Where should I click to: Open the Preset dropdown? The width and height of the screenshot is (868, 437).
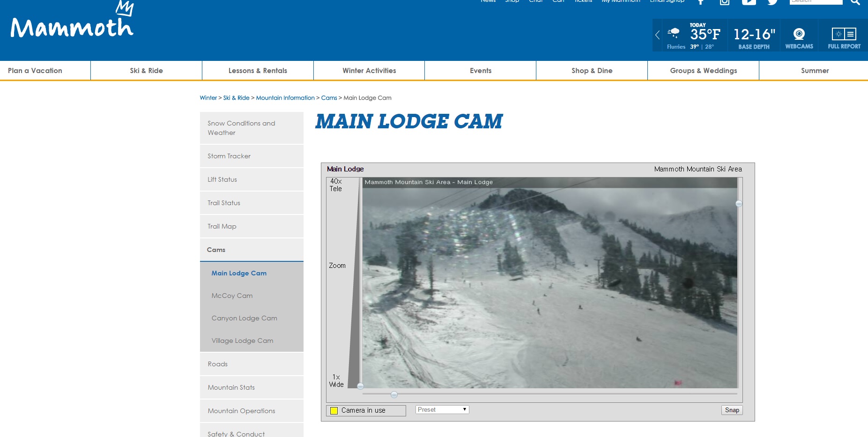pyautogui.click(x=442, y=410)
